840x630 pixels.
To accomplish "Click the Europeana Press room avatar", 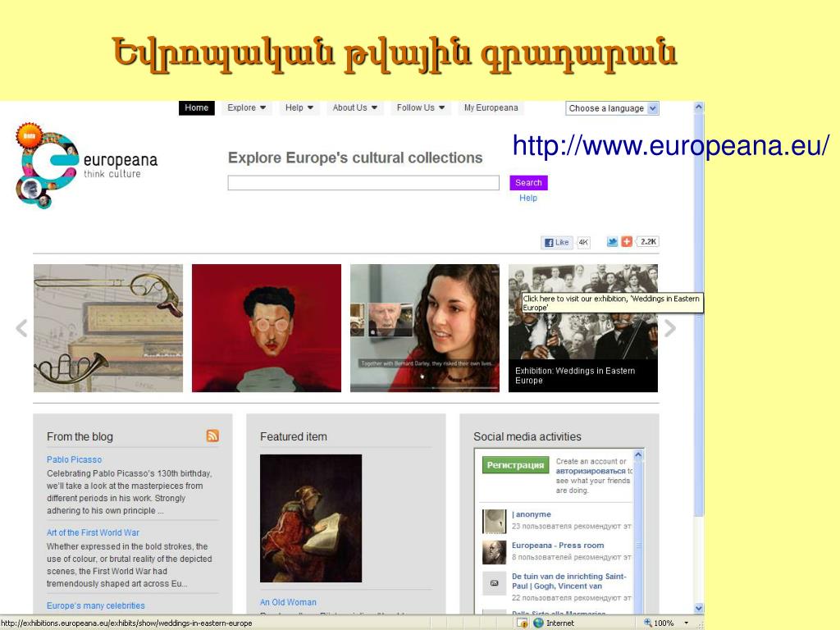I will coord(494,552).
